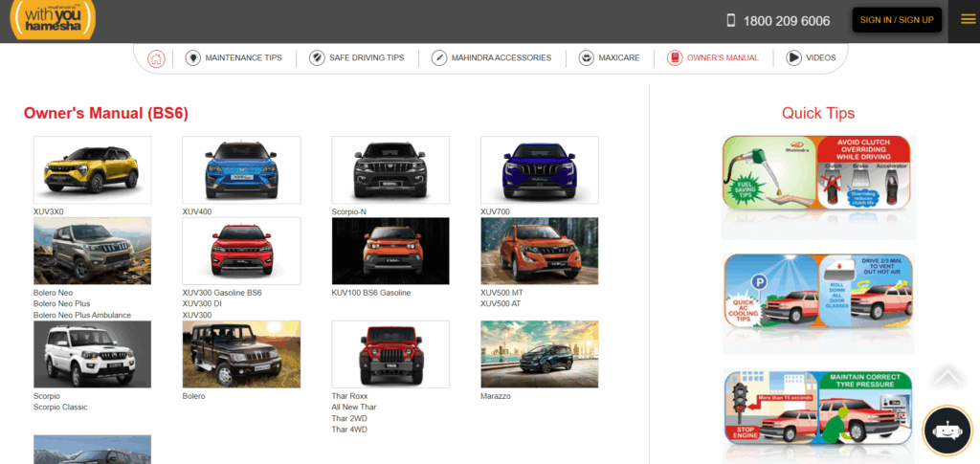The height and width of the screenshot is (464, 980).
Task: Open the chatbot robot icon
Action: pos(947,430)
